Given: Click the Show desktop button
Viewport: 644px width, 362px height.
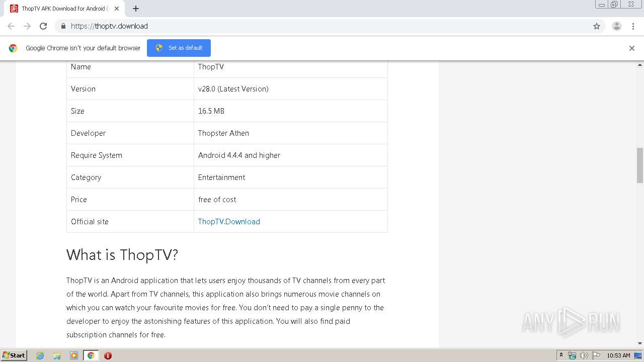Looking at the screenshot, I should [x=638, y=355].
